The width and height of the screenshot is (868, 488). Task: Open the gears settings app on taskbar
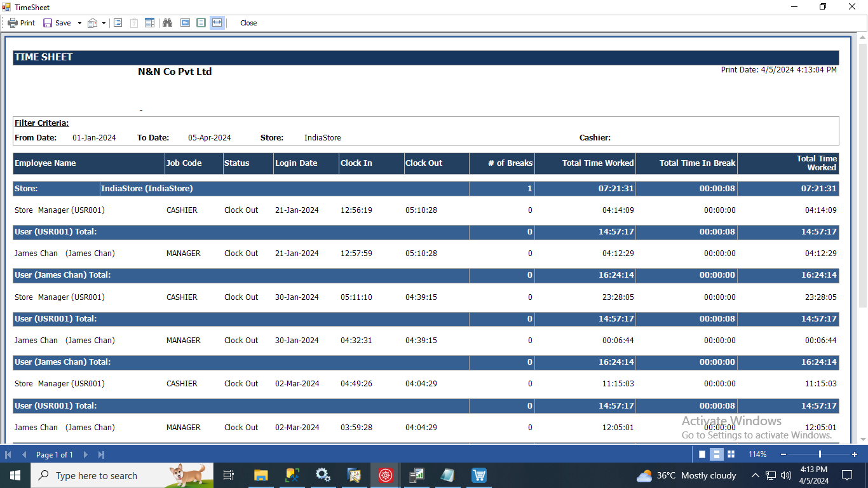323,475
